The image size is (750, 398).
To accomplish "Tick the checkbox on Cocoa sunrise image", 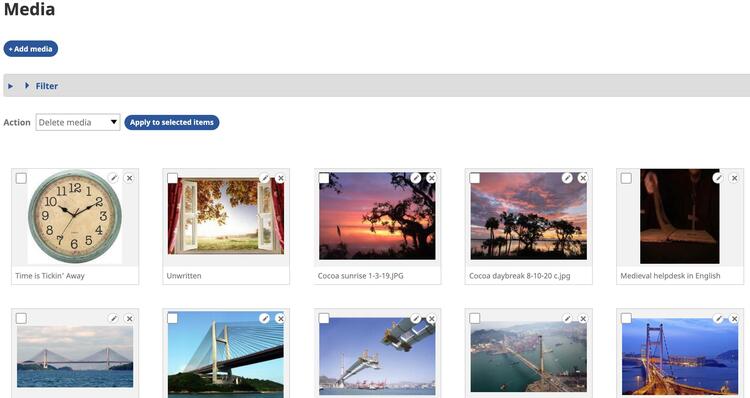I will pyautogui.click(x=324, y=178).
